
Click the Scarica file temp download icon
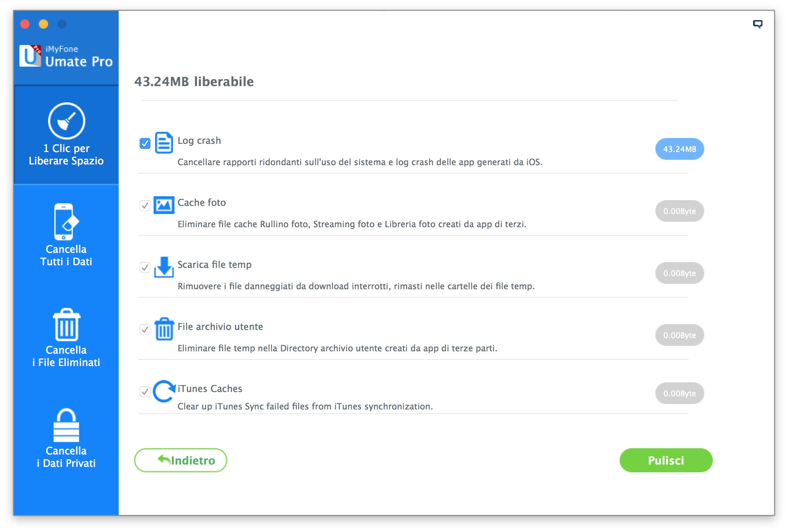(x=164, y=267)
